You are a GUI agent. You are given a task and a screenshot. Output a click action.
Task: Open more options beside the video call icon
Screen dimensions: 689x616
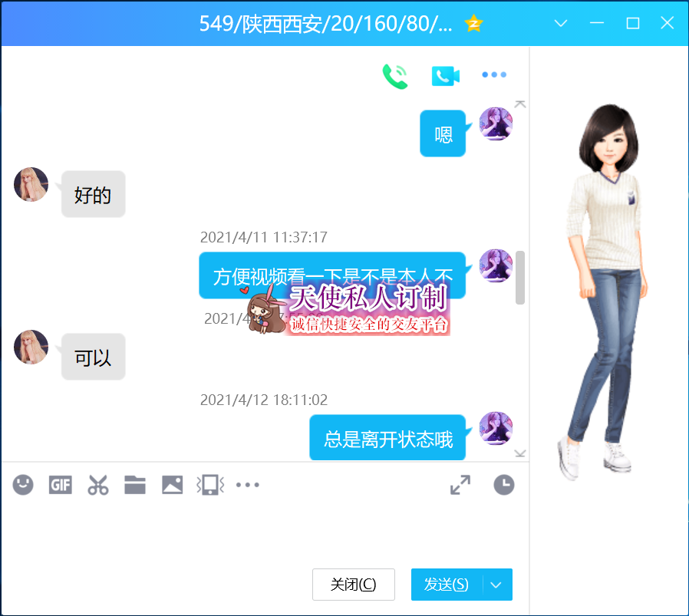[494, 75]
